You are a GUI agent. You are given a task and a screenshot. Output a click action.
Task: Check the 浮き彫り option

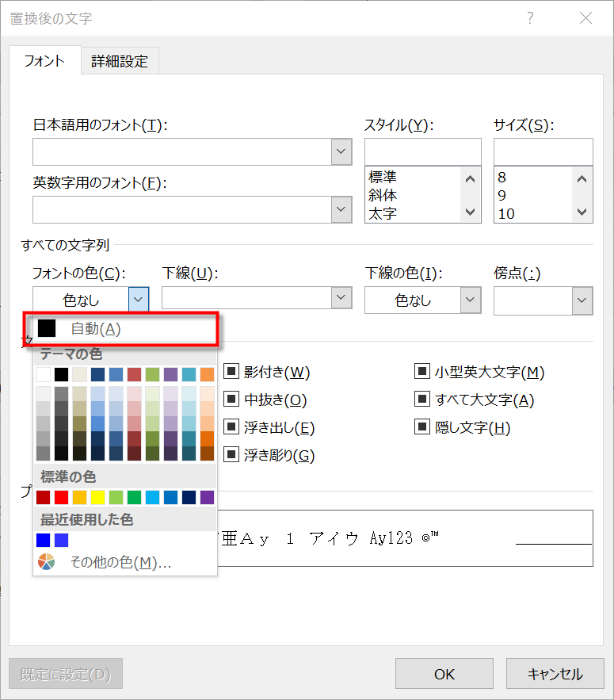pyautogui.click(x=231, y=455)
